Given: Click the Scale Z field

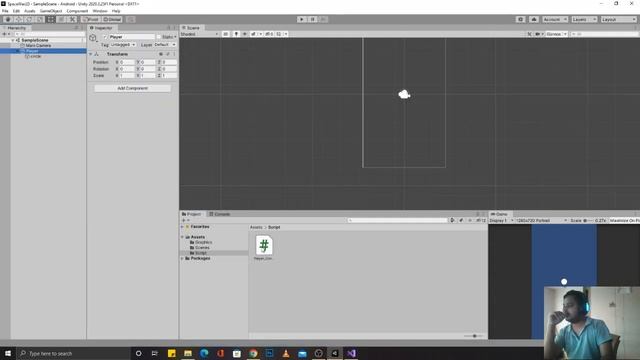Looking at the screenshot, I should 169,76.
